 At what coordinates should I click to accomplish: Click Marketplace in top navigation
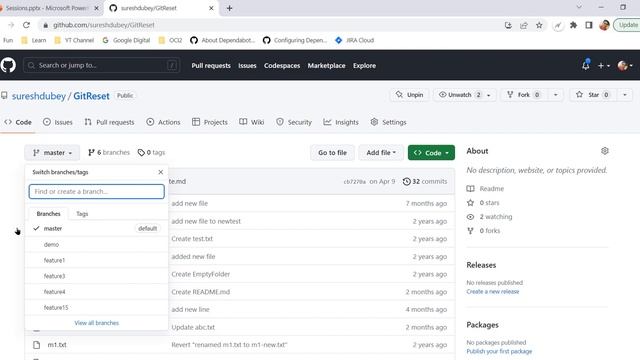click(x=327, y=66)
